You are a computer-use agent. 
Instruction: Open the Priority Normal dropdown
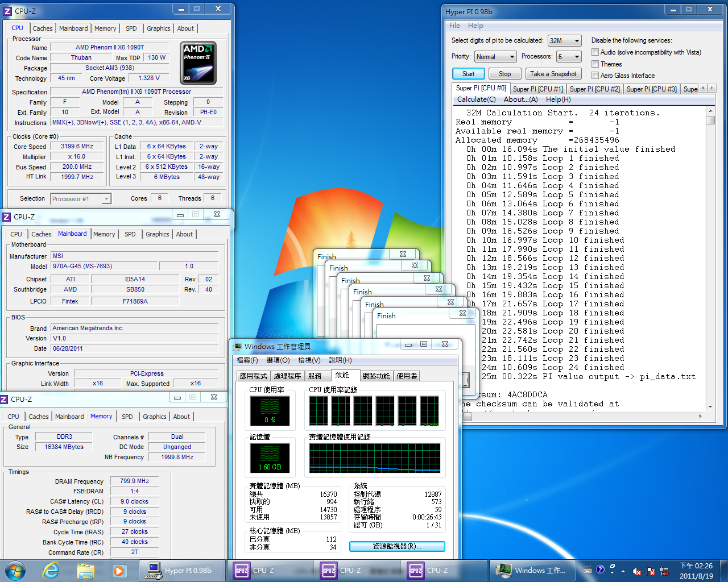(495, 56)
